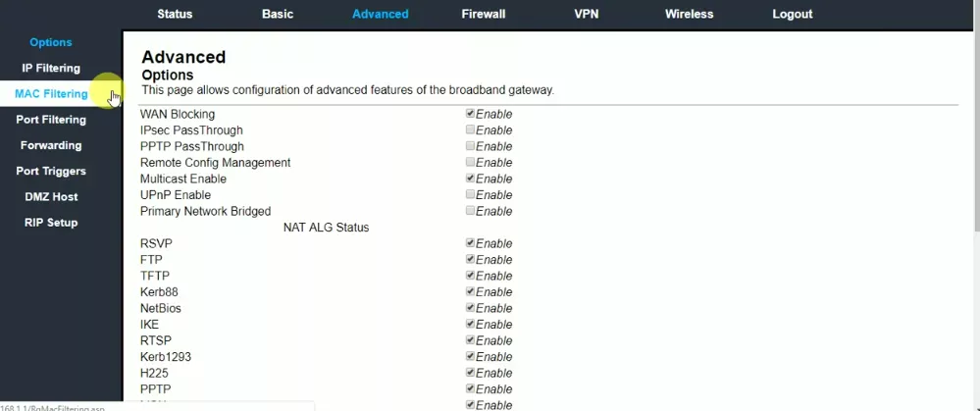980x411 pixels.
Task: Switch to the Basic tab
Action: click(x=278, y=14)
